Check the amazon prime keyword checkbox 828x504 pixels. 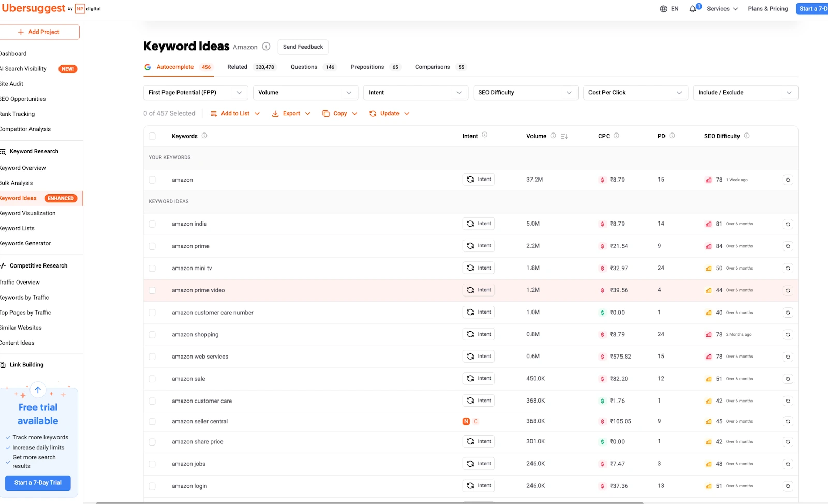[x=152, y=246]
